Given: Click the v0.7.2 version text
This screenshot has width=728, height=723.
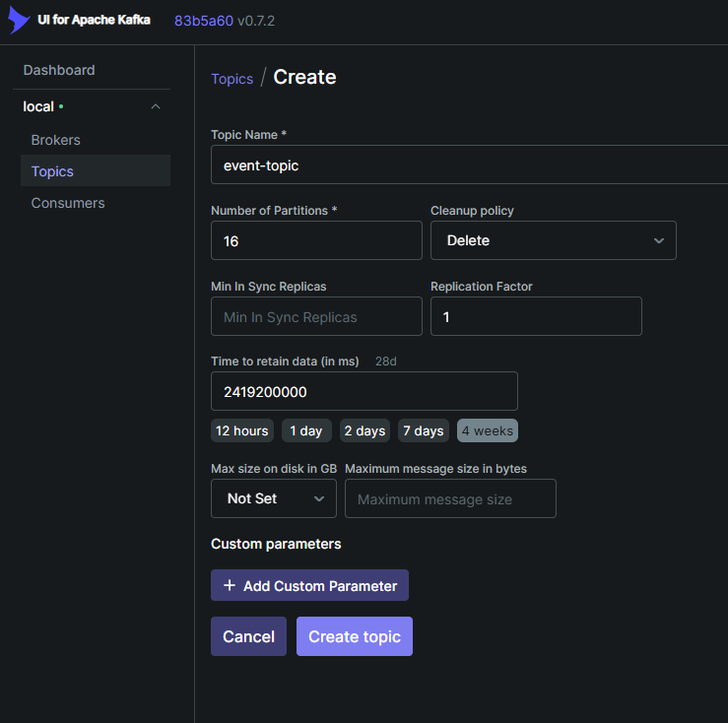Looking at the screenshot, I should [256, 21].
